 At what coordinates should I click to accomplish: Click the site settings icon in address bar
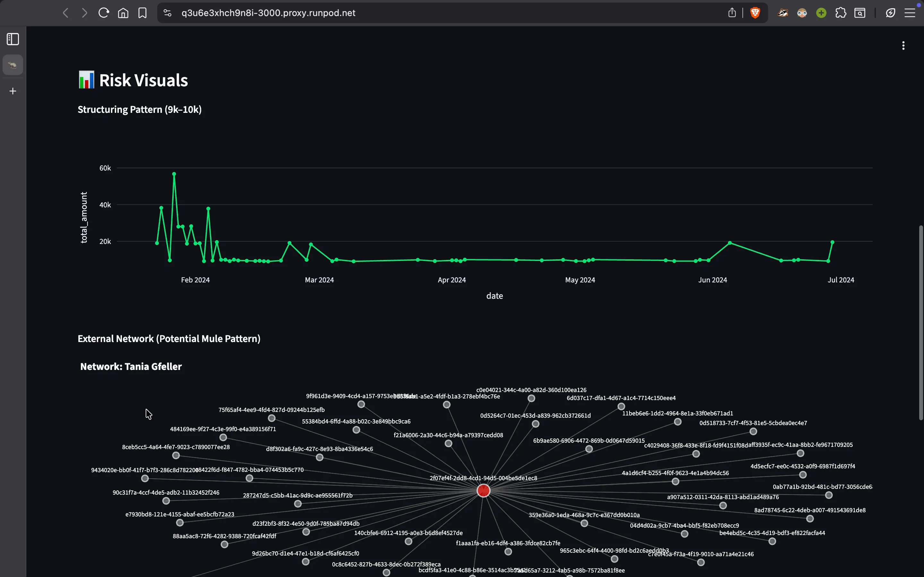coord(167,13)
